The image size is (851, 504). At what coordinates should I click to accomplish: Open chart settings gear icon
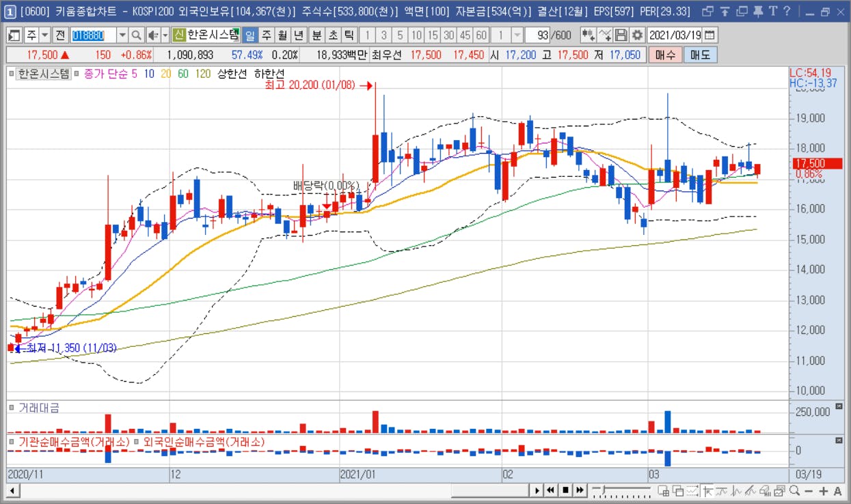(637, 35)
